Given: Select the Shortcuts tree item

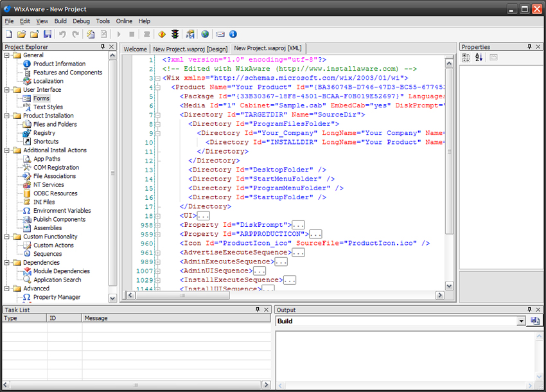Looking at the screenshot, I should 46,141.
